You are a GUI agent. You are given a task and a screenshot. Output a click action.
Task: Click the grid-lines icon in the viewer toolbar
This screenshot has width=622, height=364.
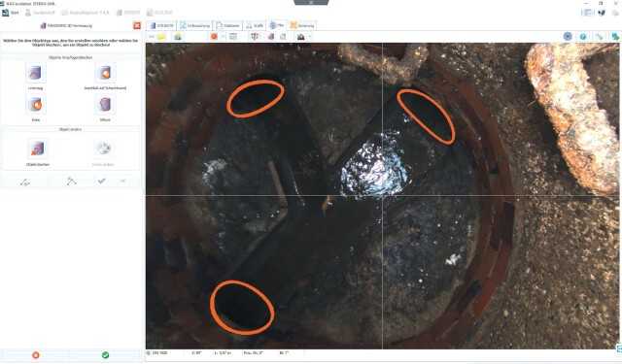coord(233,37)
